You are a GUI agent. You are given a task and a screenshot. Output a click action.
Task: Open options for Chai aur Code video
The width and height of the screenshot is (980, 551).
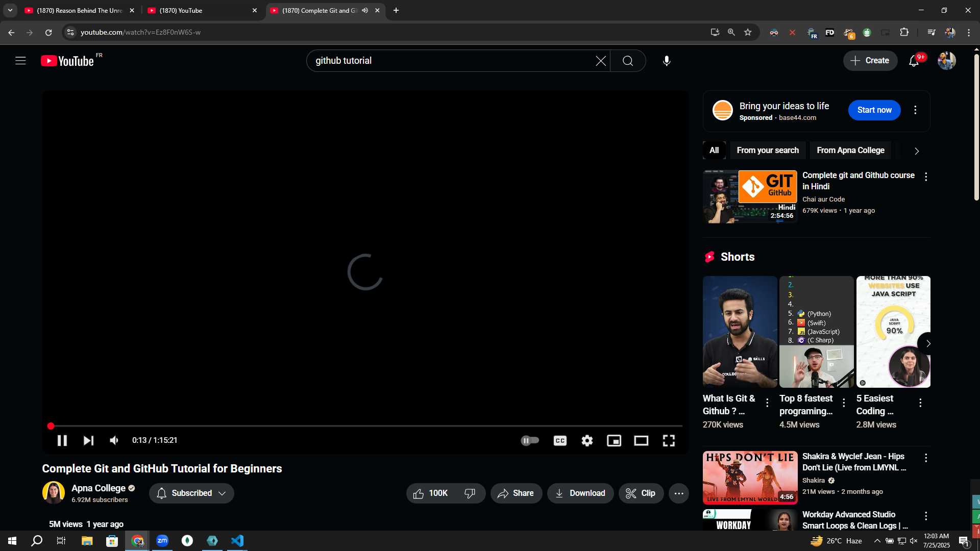coord(926,177)
